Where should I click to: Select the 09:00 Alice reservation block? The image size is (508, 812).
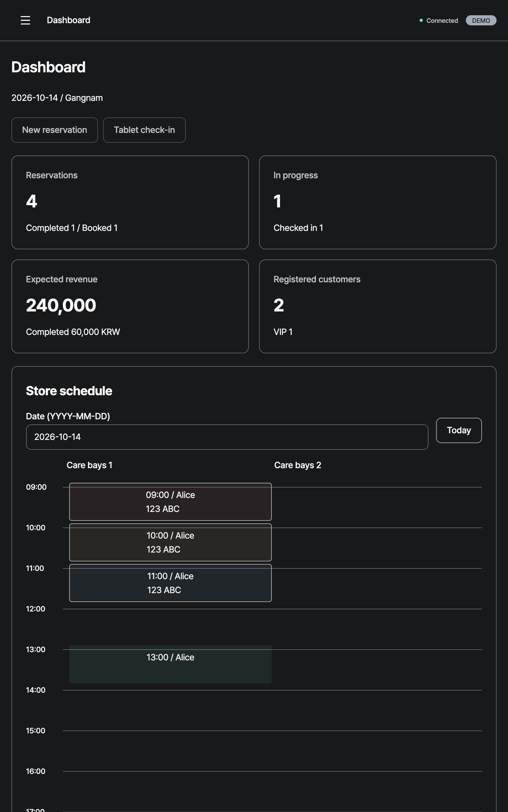(170, 501)
